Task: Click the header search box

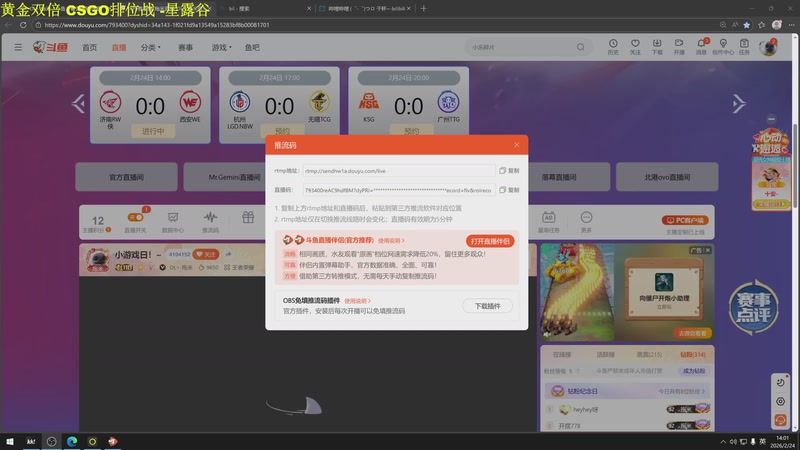Action: click(528, 47)
